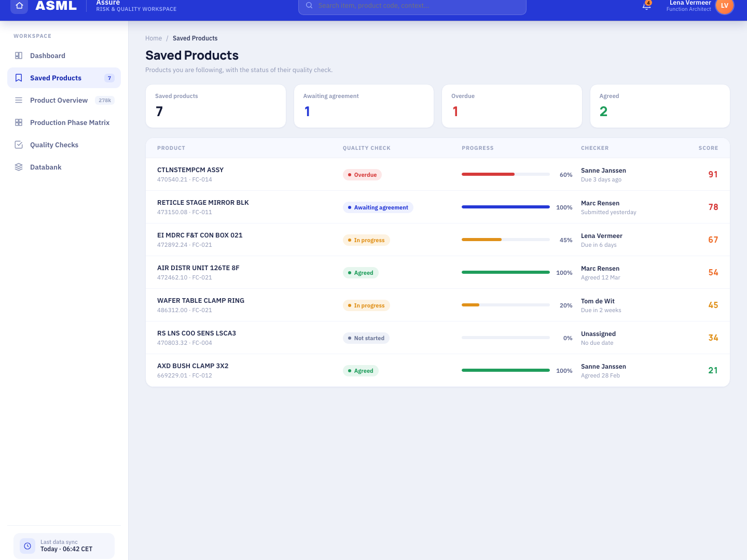747x560 pixels.
Task: Click the Awaiting agreement status badge
Action: pyautogui.click(x=378, y=207)
